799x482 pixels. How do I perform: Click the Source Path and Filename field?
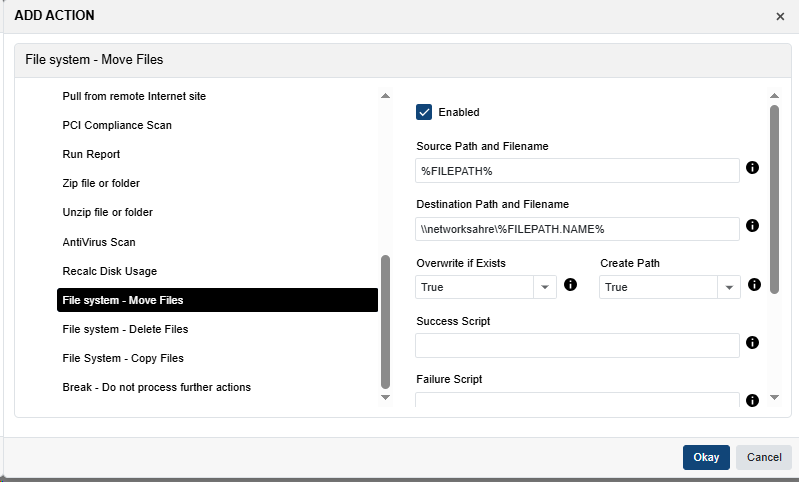click(x=577, y=171)
